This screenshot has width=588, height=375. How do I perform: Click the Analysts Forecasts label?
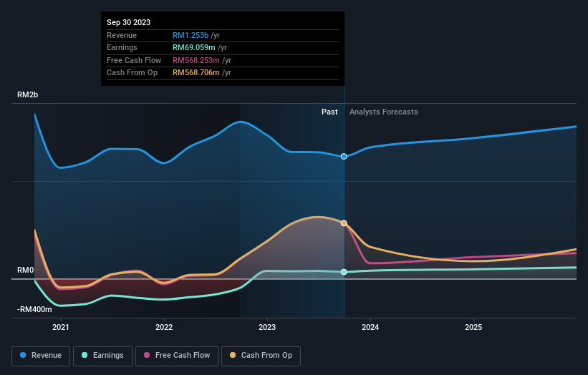384,112
